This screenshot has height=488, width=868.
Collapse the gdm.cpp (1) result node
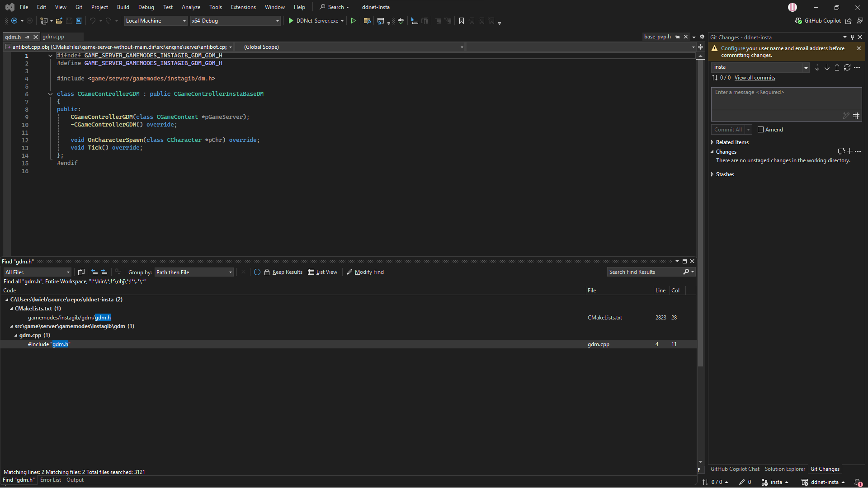click(16, 335)
